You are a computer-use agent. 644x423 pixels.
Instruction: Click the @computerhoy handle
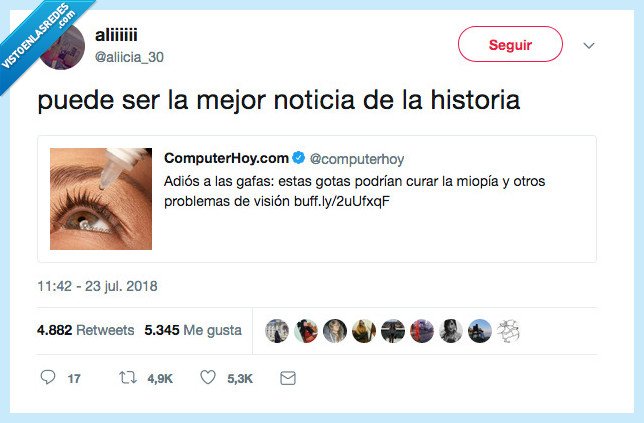(x=357, y=159)
